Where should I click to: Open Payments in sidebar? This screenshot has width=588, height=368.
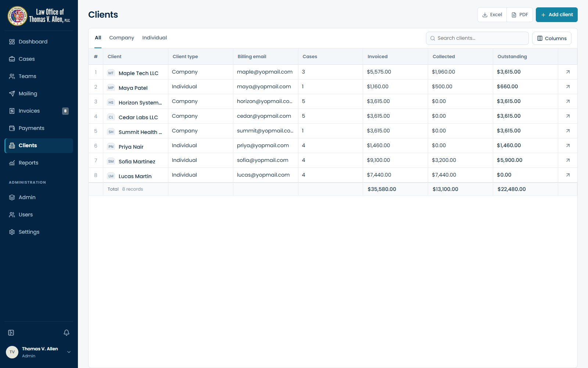coord(39,128)
